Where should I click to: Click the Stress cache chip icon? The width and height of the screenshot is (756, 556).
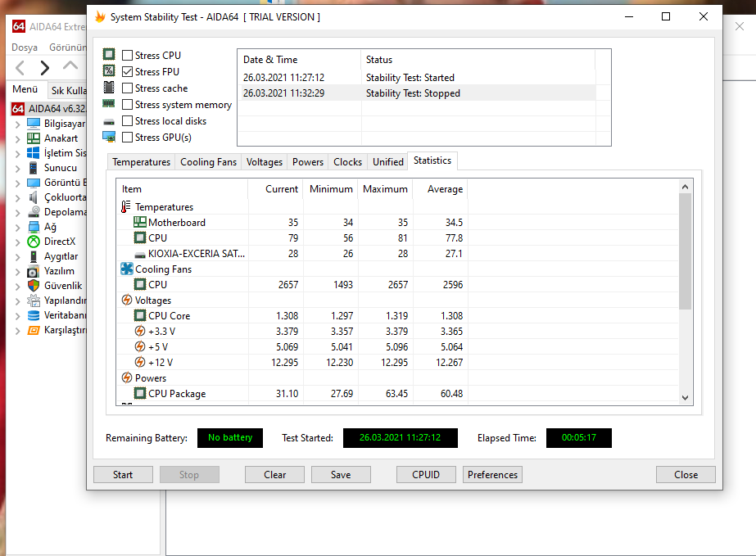(x=109, y=88)
